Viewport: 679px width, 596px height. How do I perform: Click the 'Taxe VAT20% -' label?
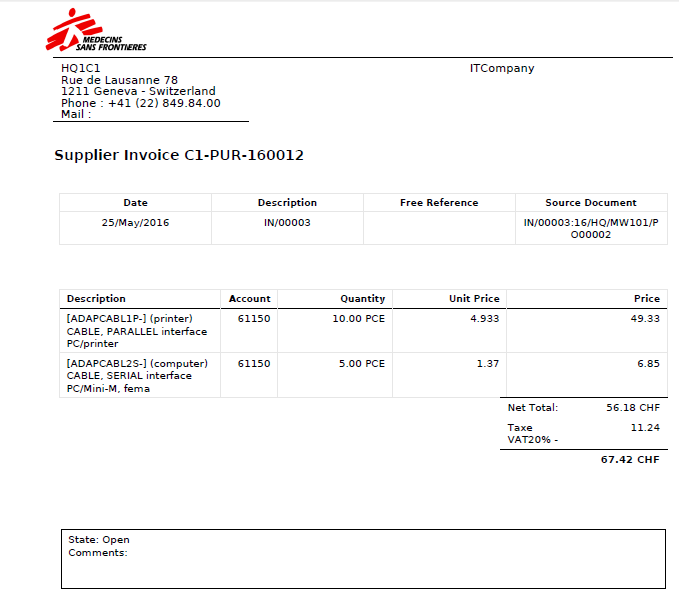533,434
